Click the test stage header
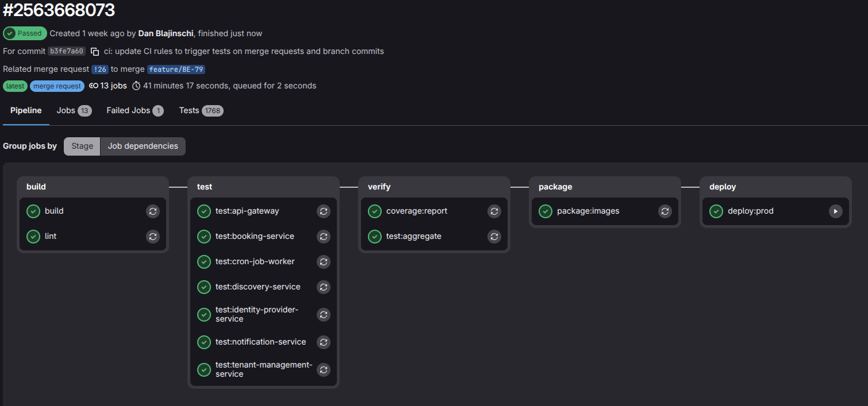 (205, 187)
